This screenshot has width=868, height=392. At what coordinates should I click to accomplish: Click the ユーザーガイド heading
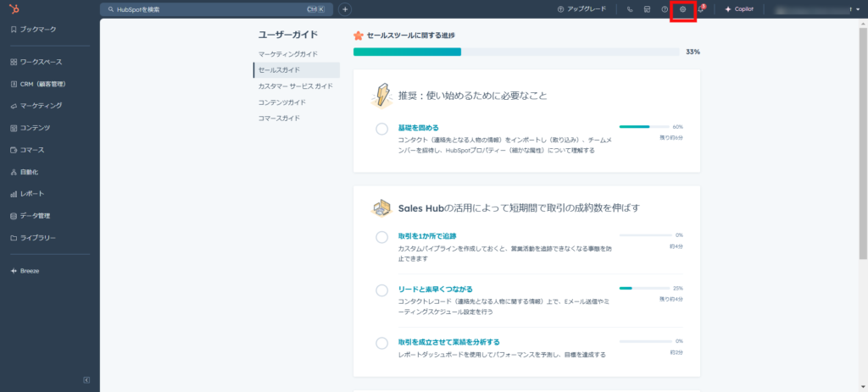click(288, 35)
